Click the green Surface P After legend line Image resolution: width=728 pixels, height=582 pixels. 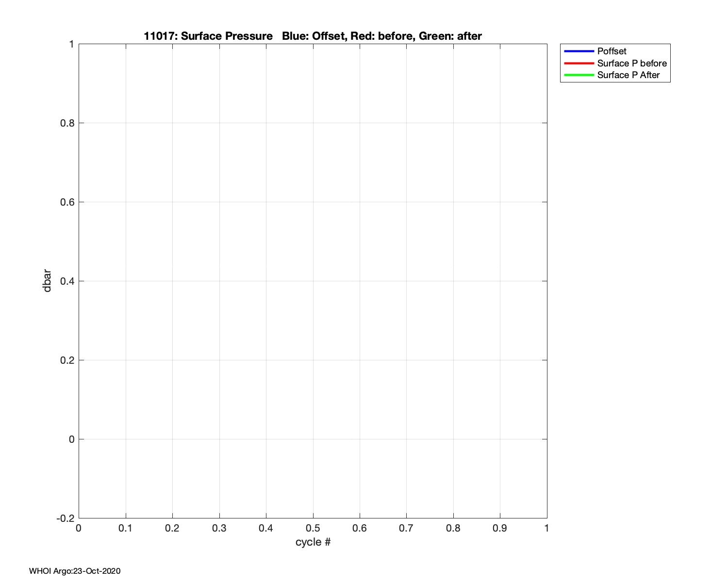point(579,75)
